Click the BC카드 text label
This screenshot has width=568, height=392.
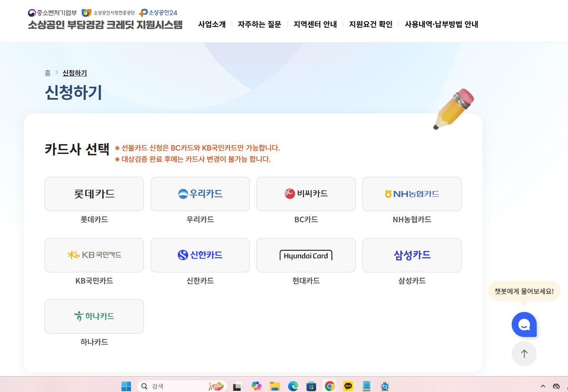tap(306, 219)
